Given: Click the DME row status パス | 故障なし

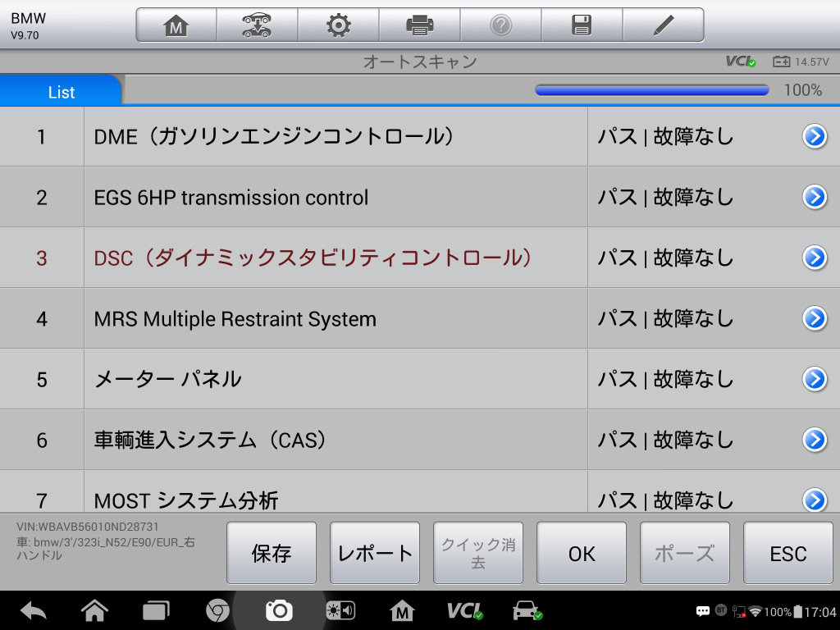Looking at the screenshot, I should (x=665, y=137).
